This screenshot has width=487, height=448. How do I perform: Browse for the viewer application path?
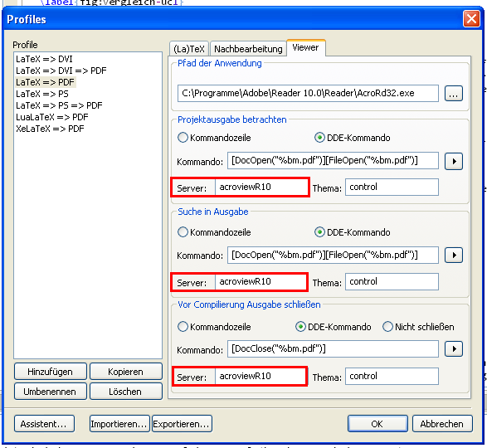[454, 93]
